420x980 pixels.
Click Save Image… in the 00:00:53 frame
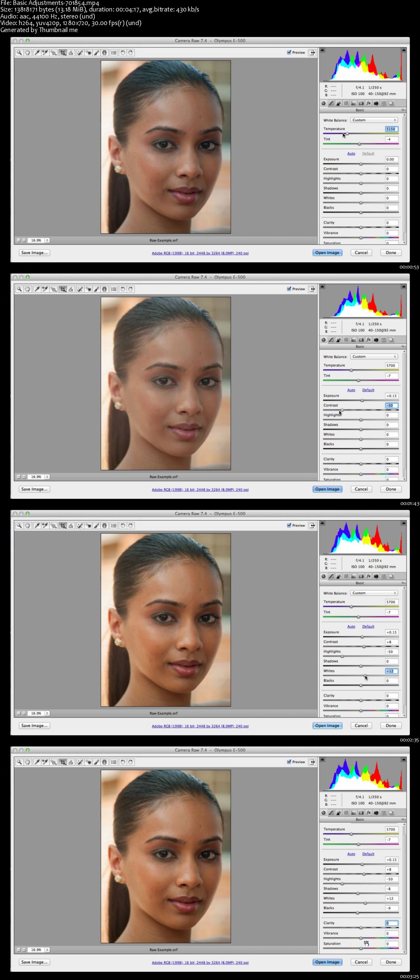point(34,253)
